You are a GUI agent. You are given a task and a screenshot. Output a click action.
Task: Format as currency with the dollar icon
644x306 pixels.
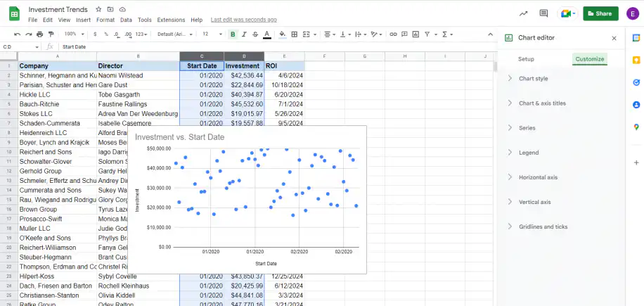coord(95,34)
